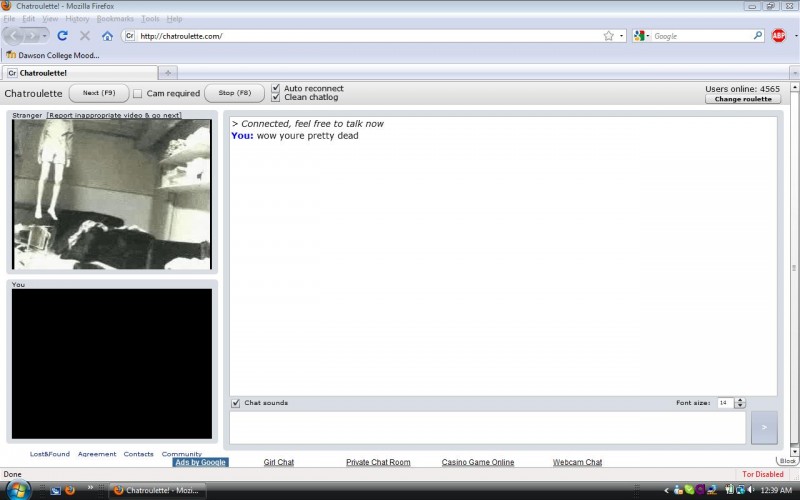Adjust the font size stepper arrows
The image size is (800, 500).
click(740, 403)
